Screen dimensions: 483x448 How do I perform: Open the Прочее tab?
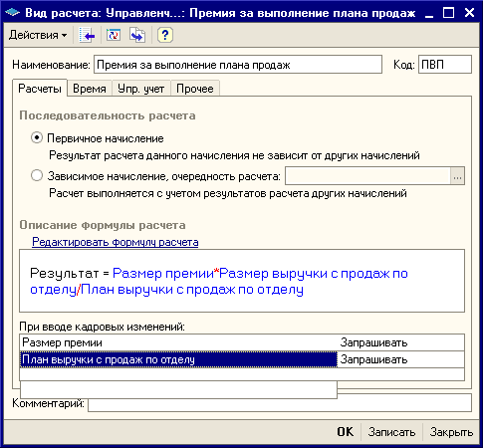(195, 89)
